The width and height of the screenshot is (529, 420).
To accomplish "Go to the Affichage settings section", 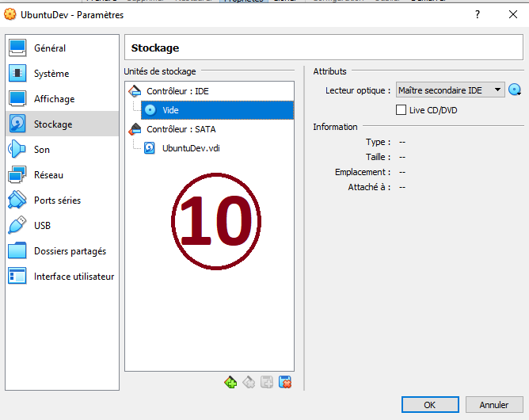I will 54,99.
